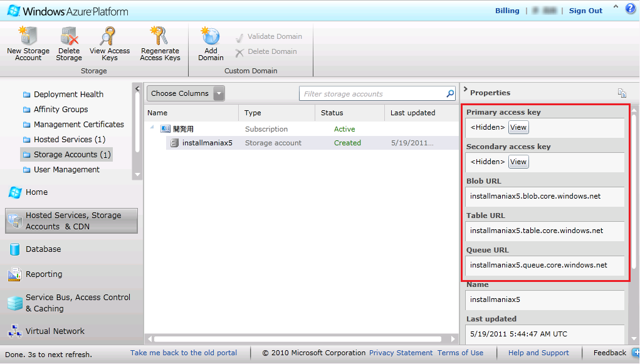Click the grid scrollbar left arrow

[150, 339]
